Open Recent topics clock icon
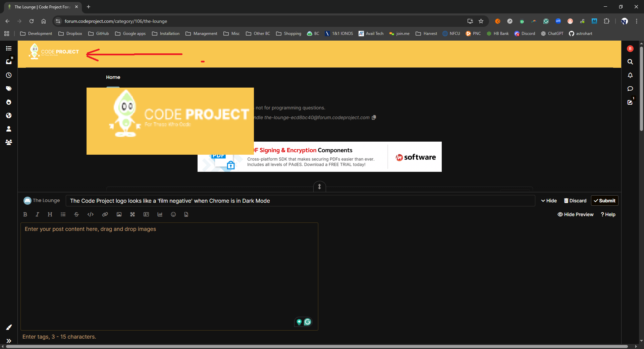644x349 pixels. [9, 75]
